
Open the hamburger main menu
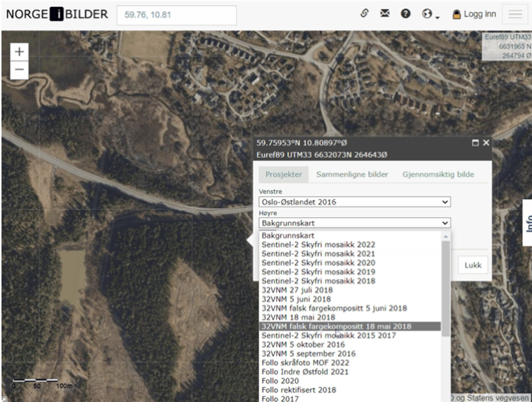(x=515, y=14)
